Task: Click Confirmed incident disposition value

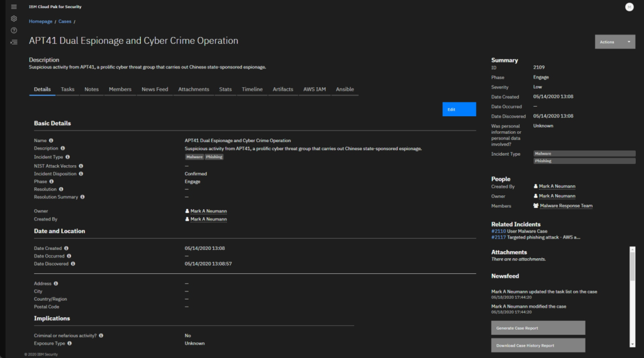Action: click(196, 174)
